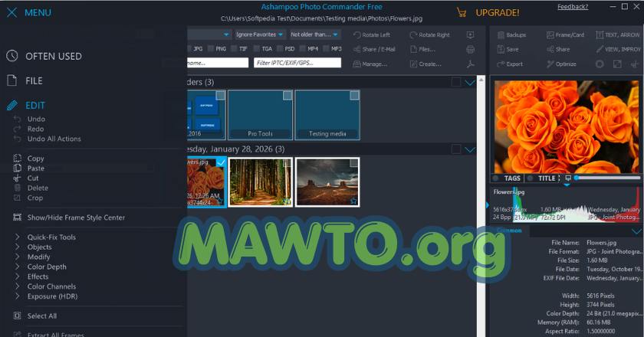This screenshot has height=337, width=644.
Task: Click the favorite star on forest thumbnail
Action: pos(287,201)
